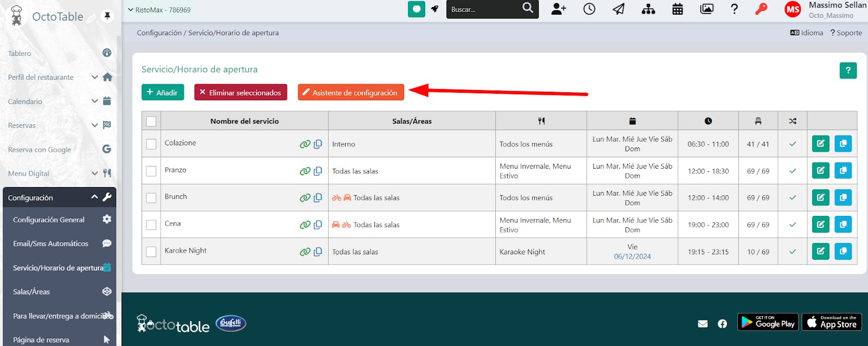This screenshot has width=868, height=346.
Task: Click the question mark help icon in the top bar
Action: tap(735, 9)
